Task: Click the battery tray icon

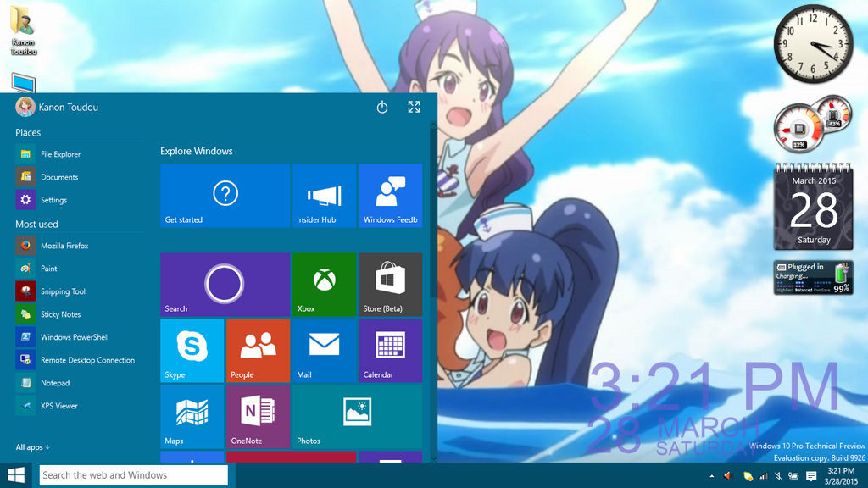Action: [793, 476]
